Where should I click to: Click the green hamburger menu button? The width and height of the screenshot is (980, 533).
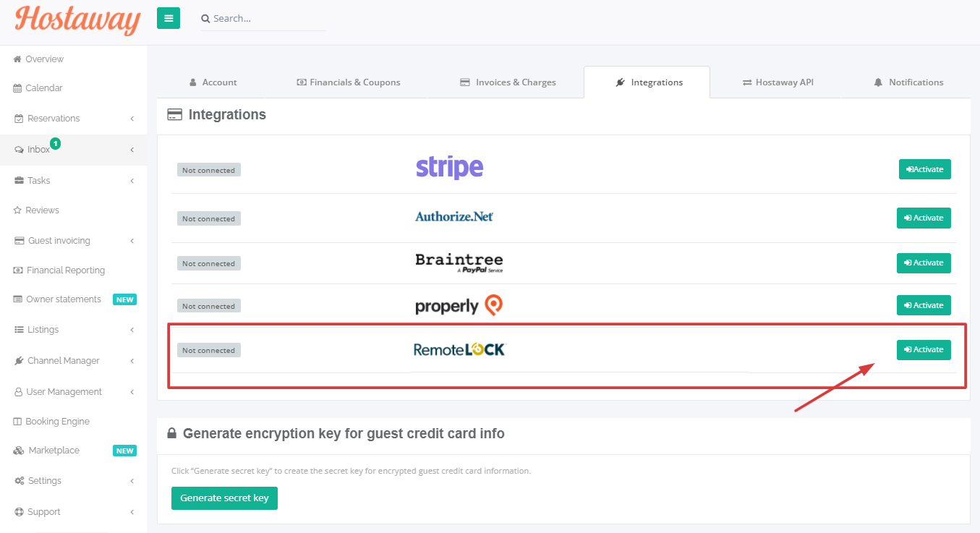(x=168, y=17)
